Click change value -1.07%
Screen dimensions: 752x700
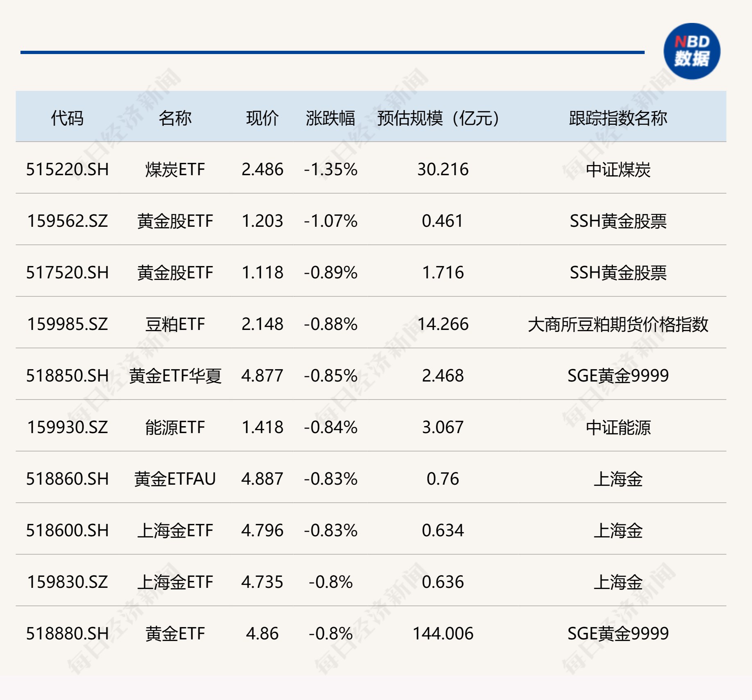(331, 221)
